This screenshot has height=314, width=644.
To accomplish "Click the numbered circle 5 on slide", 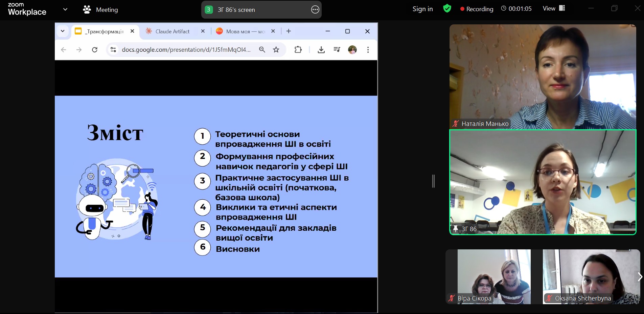I will click(x=203, y=229).
